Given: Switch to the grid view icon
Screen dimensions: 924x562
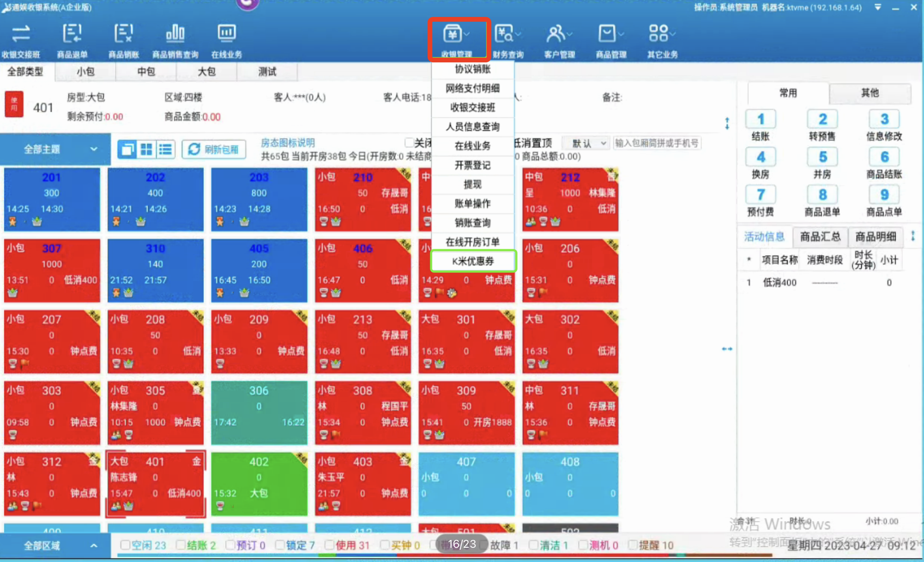Looking at the screenshot, I should pyautogui.click(x=146, y=150).
